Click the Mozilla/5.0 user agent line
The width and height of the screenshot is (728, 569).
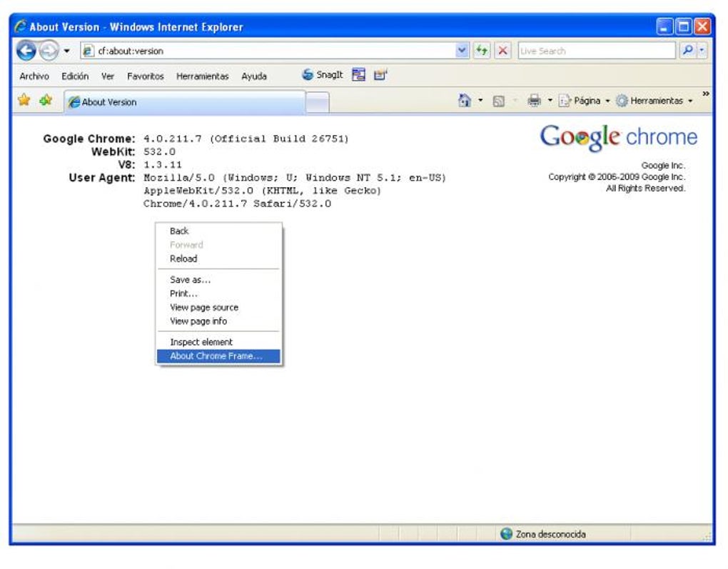tap(295, 178)
